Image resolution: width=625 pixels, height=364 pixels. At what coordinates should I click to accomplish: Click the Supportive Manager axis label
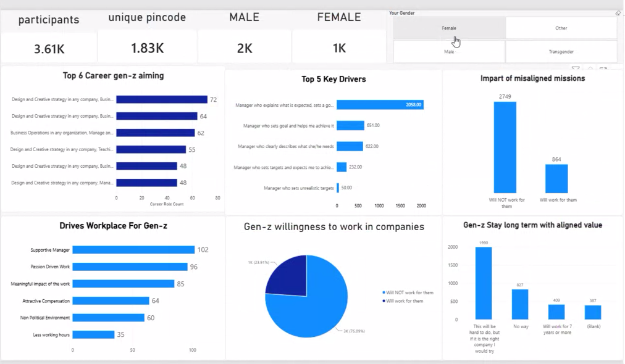(x=50, y=250)
